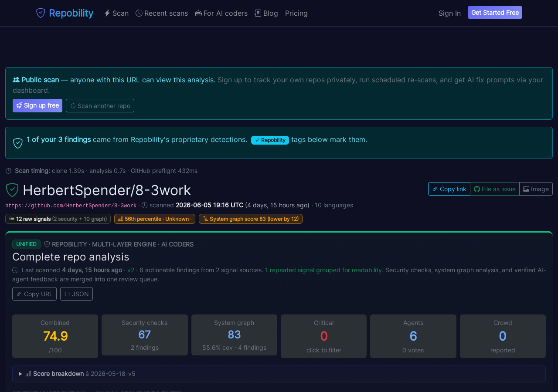Click the 56th percentile badge
This screenshot has height=392, width=558.
[155, 219]
